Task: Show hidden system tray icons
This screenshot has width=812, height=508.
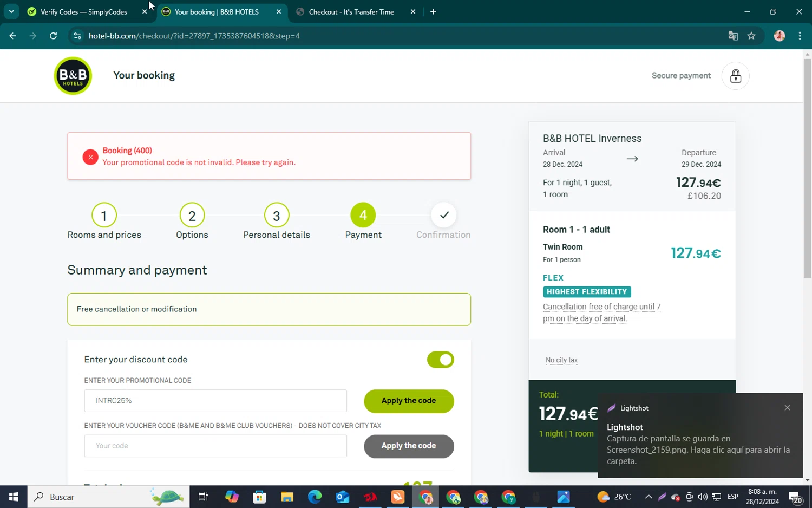Action: (649, 497)
